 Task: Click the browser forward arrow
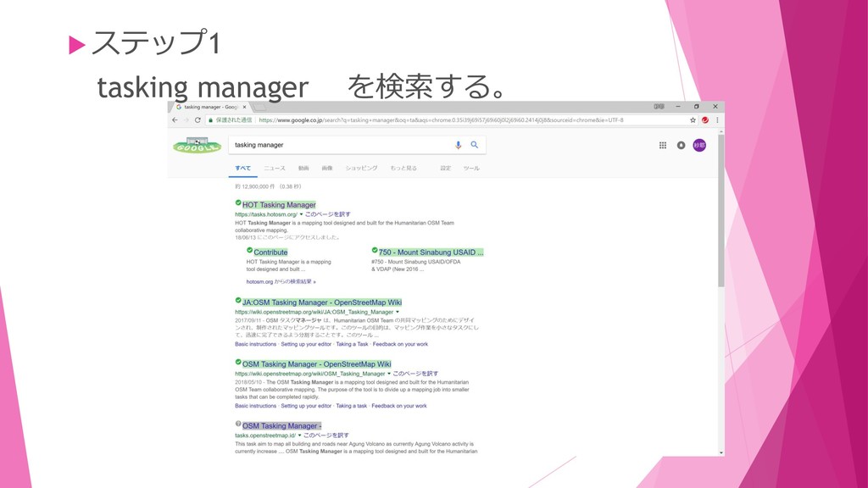click(186, 120)
